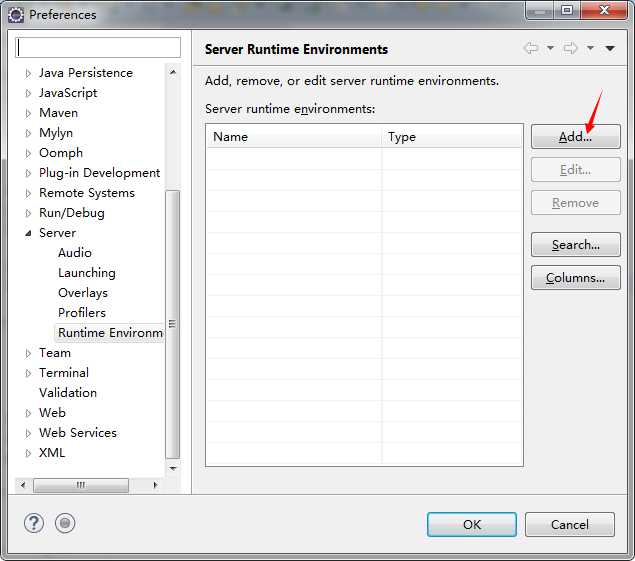
Task: Open the preferences view menu triangle
Action: [610, 49]
